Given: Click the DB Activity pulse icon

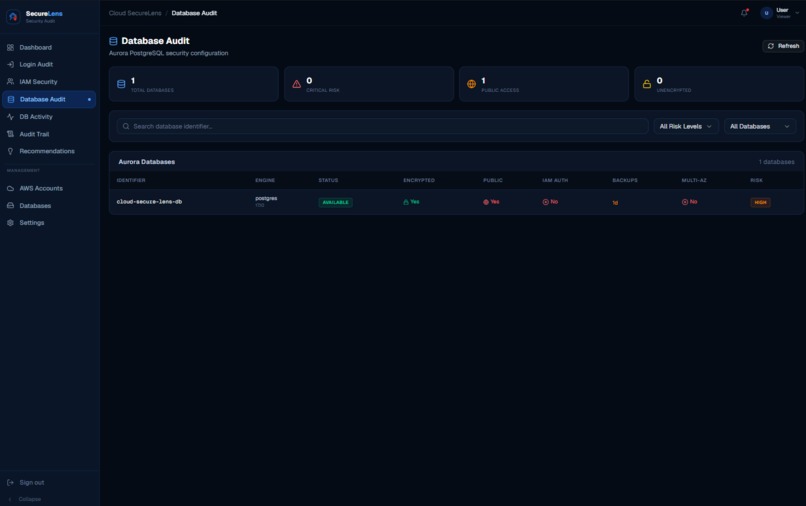Looking at the screenshot, I should click(x=10, y=117).
